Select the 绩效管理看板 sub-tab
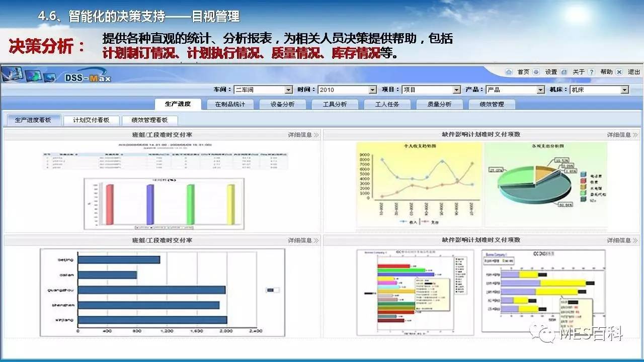This screenshot has width=644, height=362. tap(149, 120)
